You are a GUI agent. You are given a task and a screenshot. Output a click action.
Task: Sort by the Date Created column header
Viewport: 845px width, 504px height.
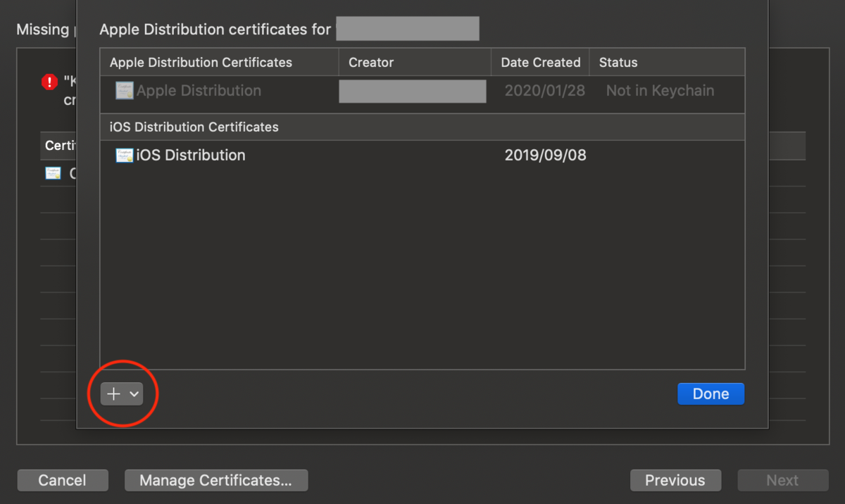pos(540,63)
